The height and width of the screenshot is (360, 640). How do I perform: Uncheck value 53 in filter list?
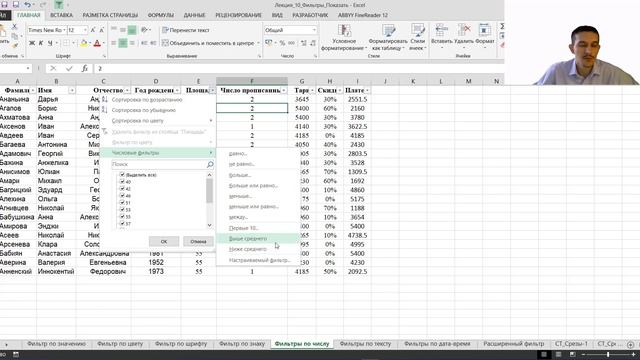[x=122, y=209]
